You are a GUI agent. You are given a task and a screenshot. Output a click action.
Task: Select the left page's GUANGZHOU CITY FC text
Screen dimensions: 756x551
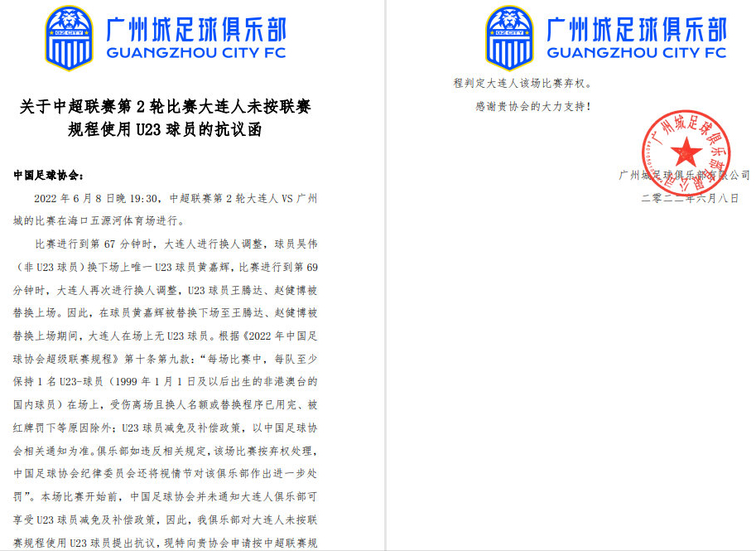point(196,52)
